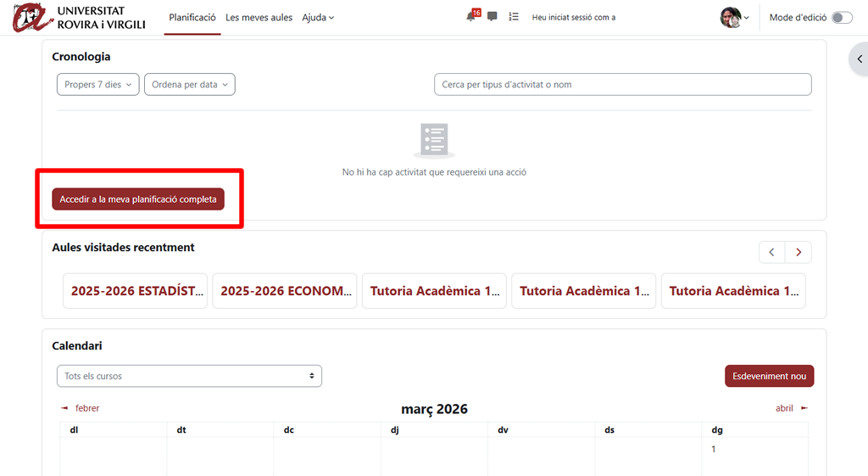Image resolution: width=868 pixels, height=476 pixels.
Task: Go to Les meves aules tab
Action: coord(259,17)
